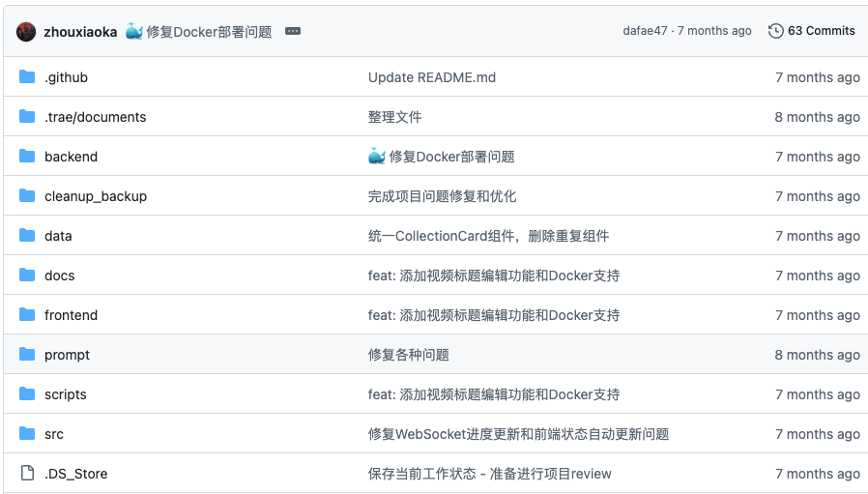Open the data folder
868x494 pixels.
click(58, 236)
